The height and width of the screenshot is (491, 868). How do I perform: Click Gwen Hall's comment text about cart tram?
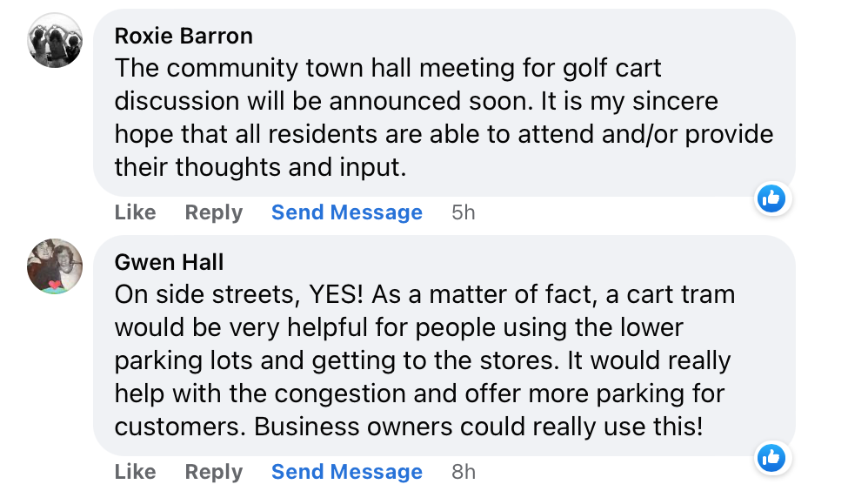click(417, 361)
